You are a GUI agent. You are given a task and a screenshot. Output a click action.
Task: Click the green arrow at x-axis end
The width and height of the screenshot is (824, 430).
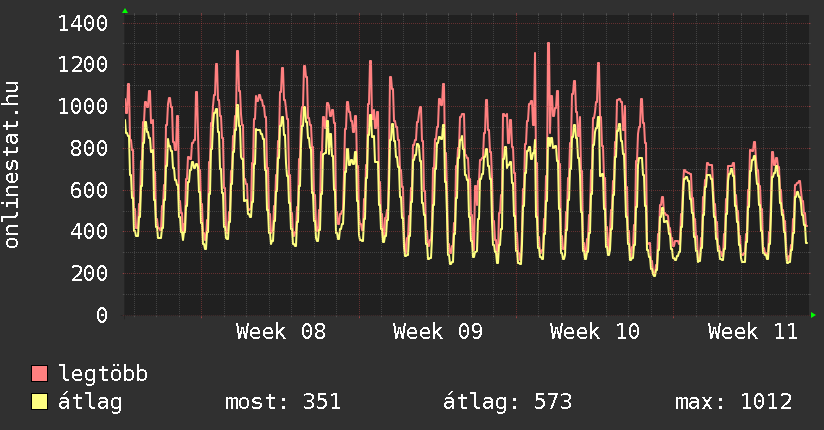[813, 316]
